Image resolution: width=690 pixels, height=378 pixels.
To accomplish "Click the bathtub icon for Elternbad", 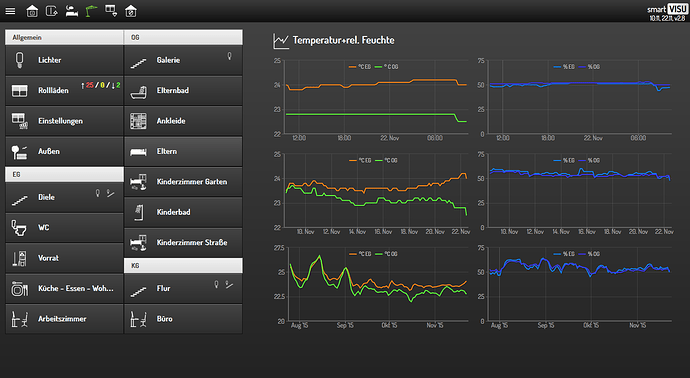I will tap(138, 91).
